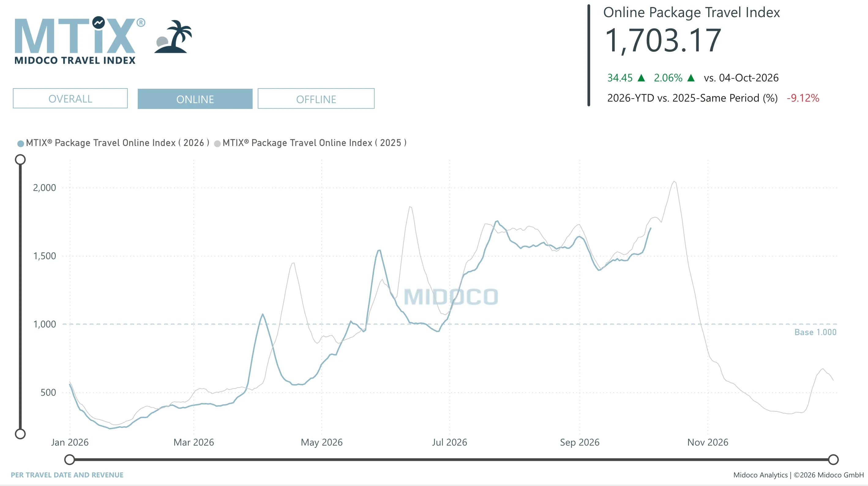Click the 500 y-axis label
The width and height of the screenshot is (868, 486).
coord(48,392)
